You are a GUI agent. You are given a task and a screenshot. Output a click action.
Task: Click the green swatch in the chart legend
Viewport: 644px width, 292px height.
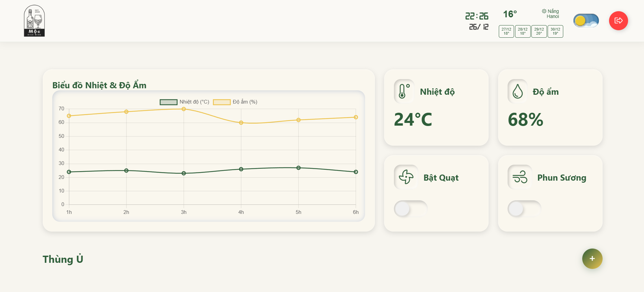click(168, 102)
